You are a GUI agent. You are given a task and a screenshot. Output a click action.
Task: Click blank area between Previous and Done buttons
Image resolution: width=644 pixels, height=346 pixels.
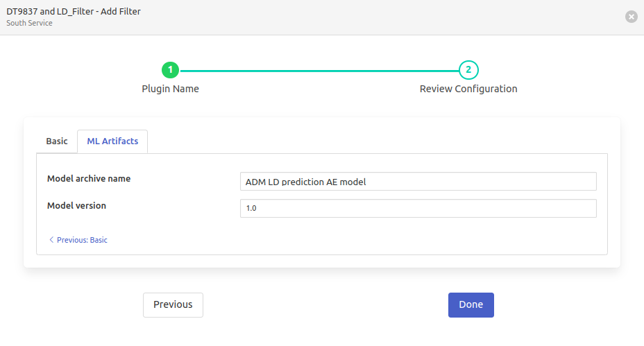[325, 304]
